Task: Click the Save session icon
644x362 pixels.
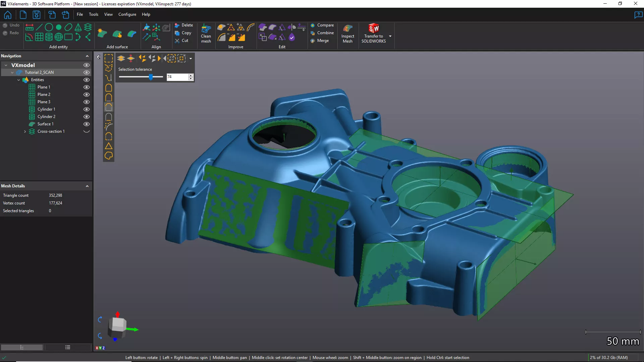Action: click(x=36, y=15)
